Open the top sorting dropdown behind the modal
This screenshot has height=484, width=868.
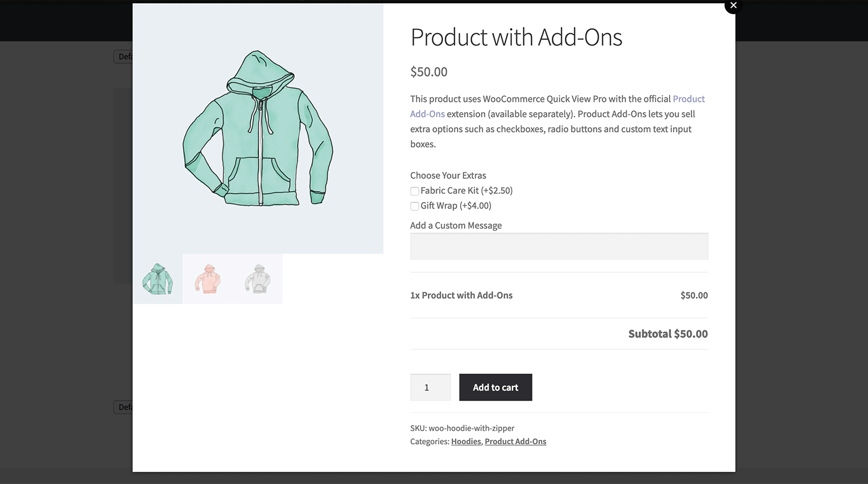(123, 57)
